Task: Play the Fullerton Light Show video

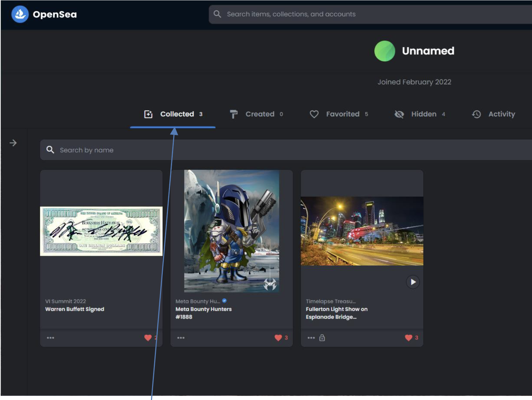Action: pyautogui.click(x=413, y=282)
